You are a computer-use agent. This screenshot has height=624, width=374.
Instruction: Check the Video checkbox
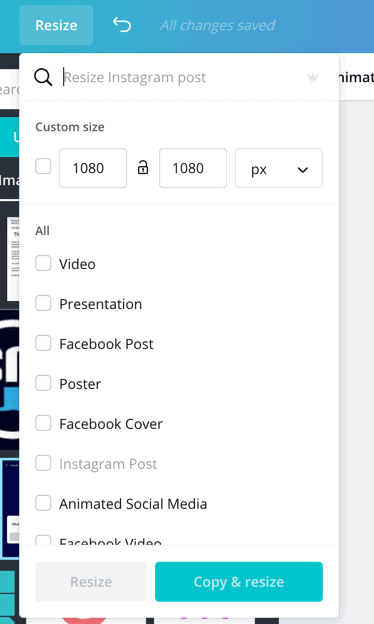pos(43,263)
